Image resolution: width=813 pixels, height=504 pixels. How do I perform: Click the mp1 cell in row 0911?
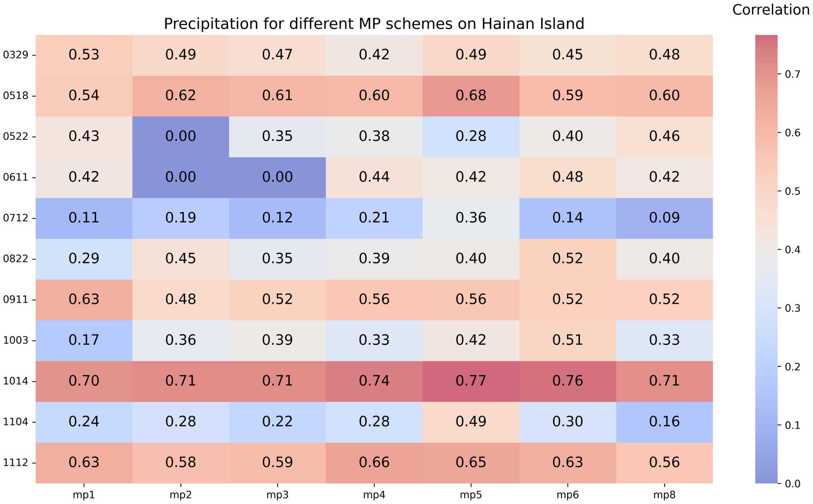coord(84,300)
